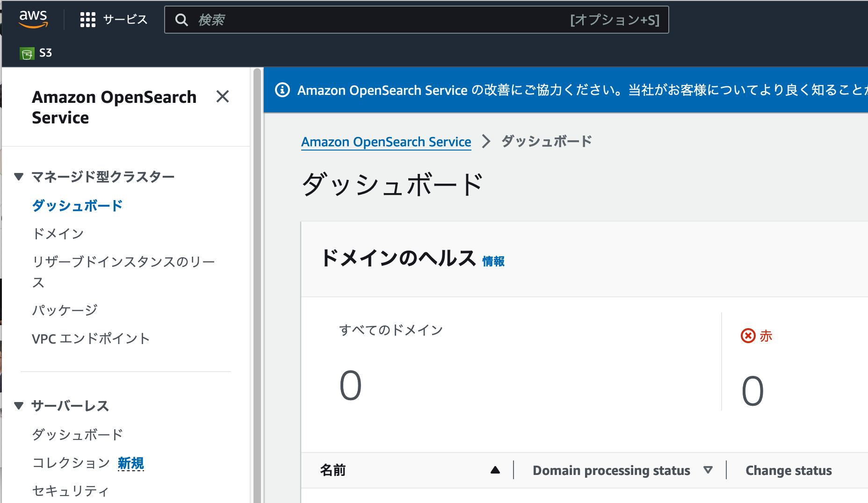Click 新規 next to コレクション
This screenshot has width=868, height=503.
(x=131, y=463)
